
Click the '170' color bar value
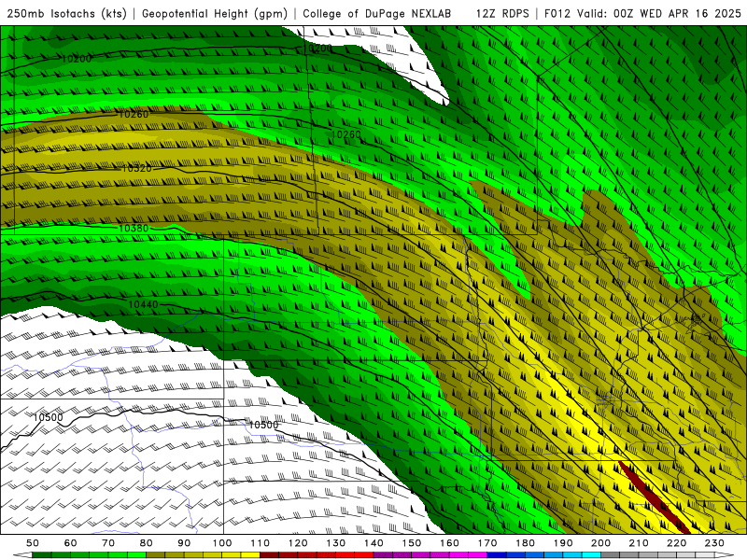(x=487, y=543)
